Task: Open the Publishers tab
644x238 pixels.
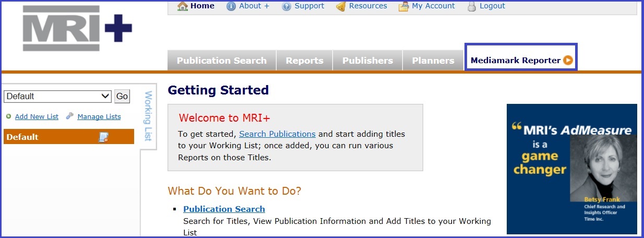Action: (x=367, y=61)
